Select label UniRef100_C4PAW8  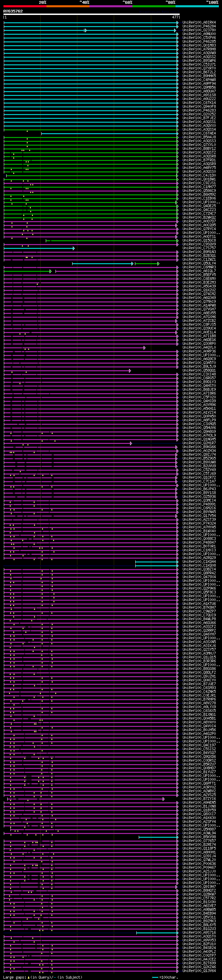pyautogui.click(x=199, y=80)
